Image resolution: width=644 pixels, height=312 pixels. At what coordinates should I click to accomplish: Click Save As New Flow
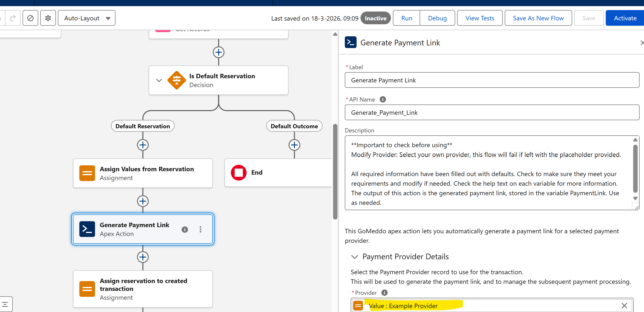538,18
